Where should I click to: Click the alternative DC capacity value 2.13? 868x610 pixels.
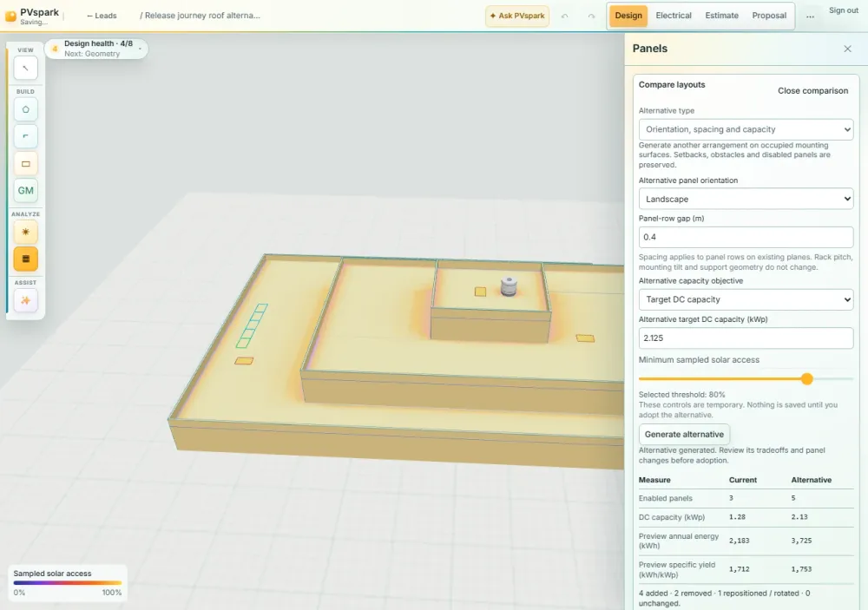pyautogui.click(x=799, y=517)
